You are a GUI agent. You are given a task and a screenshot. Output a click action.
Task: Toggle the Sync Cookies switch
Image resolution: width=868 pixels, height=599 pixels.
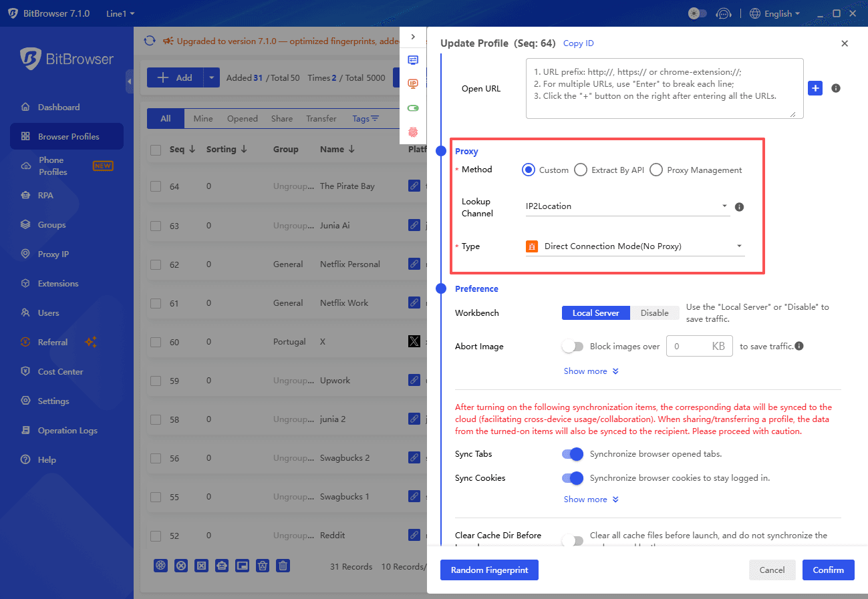click(x=573, y=478)
